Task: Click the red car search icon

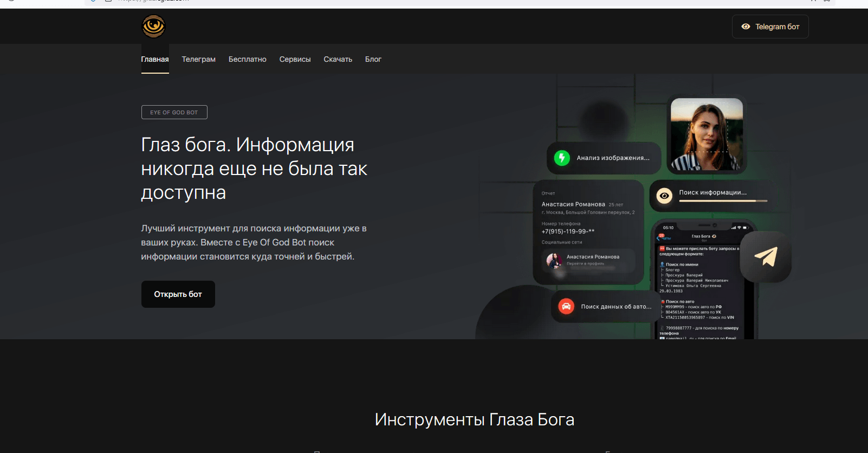Action: [x=566, y=307]
